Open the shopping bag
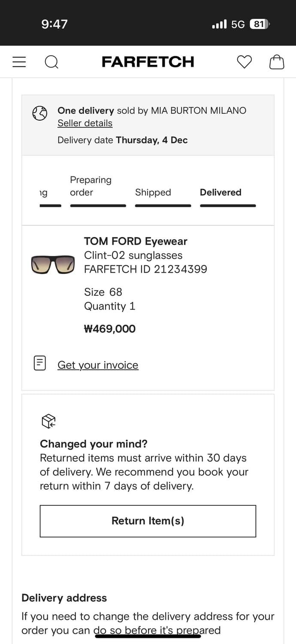Screen dimensions: 296x644 277,62
